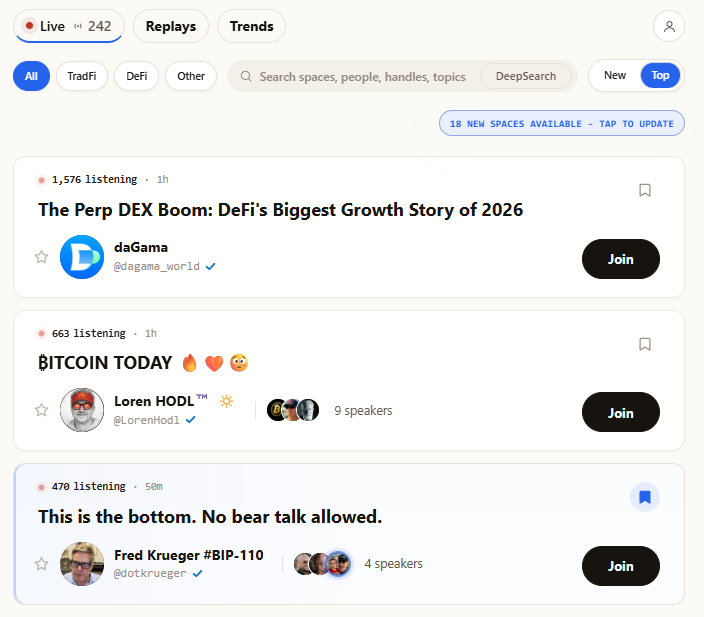View speaker avatars in Fred Krueger's space
The width and height of the screenshot is (704, 617).
click(x=322, y=564)
